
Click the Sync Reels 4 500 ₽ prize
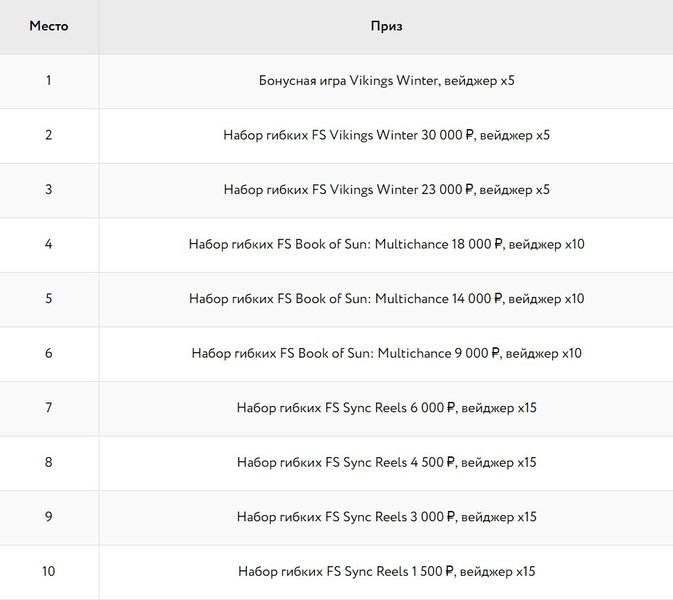(x=386, y=463)
